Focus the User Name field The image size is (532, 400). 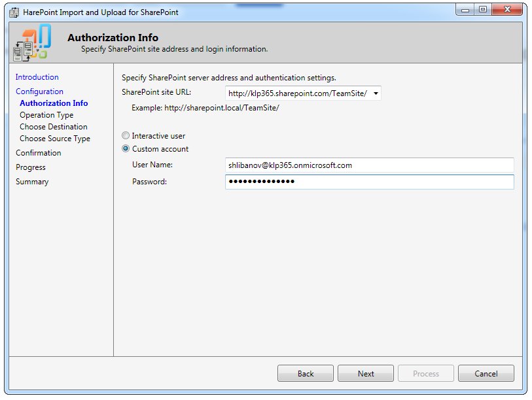(370, 165)
